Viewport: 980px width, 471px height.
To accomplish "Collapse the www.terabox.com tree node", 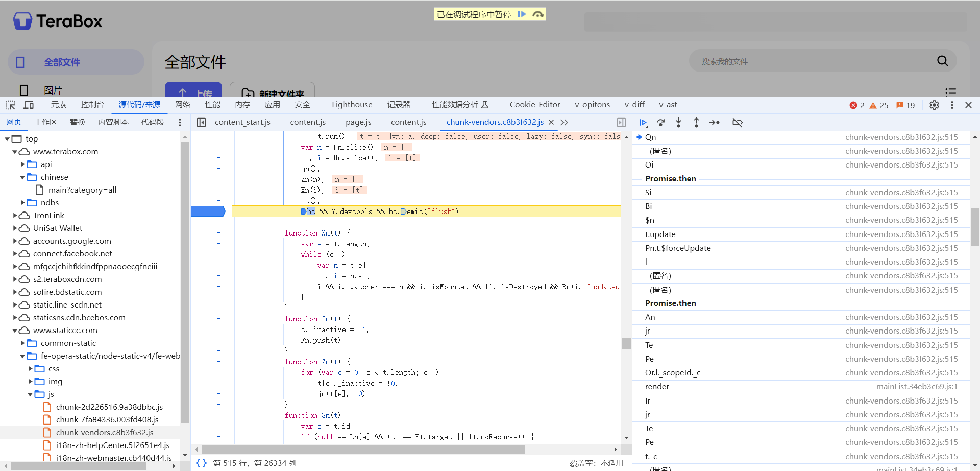I will 15,152.
